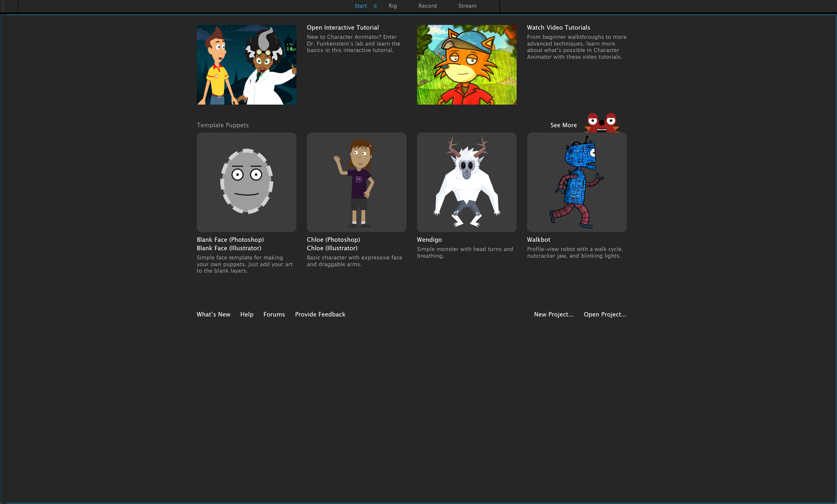This screenshot has height=504, width=837.
Task: Select the Blank Face puppet thumbnail
Action: (x=246, y=182)
